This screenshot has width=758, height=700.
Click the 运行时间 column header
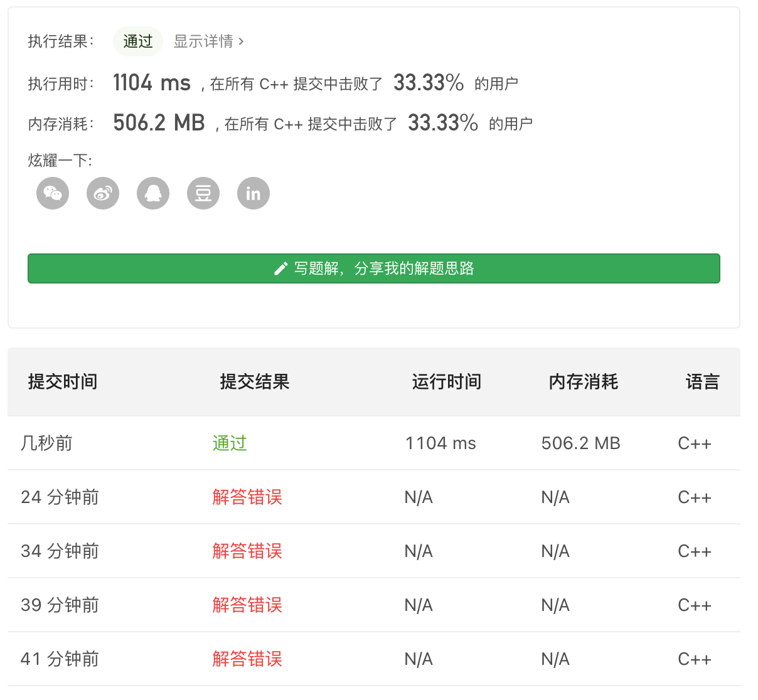(x=447, y=382)
